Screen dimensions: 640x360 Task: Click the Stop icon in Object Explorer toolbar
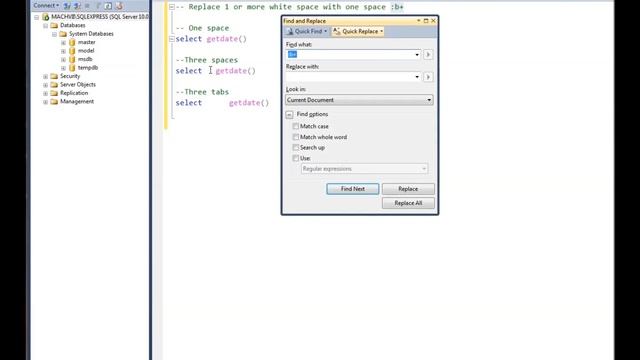coord(87,6)
